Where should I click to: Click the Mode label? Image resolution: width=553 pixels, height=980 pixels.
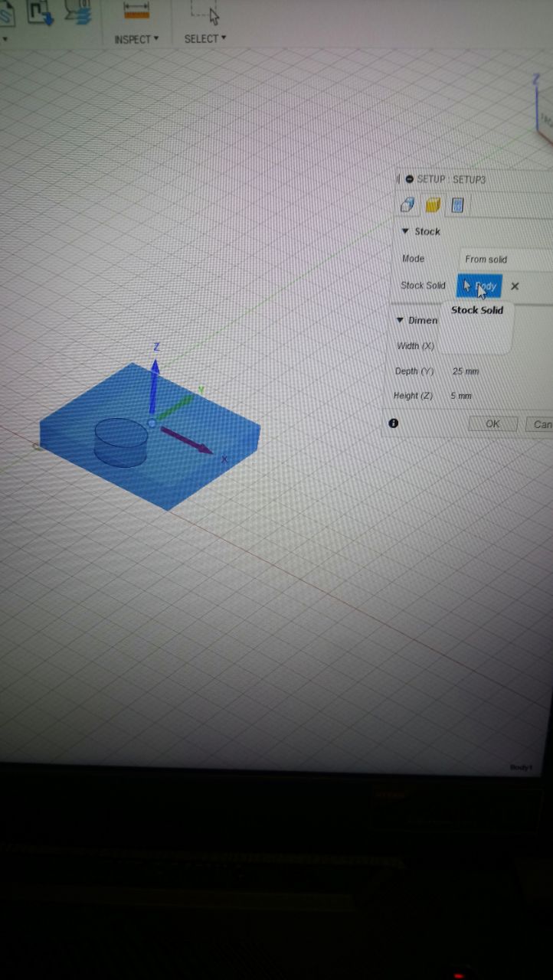[413, 259]
